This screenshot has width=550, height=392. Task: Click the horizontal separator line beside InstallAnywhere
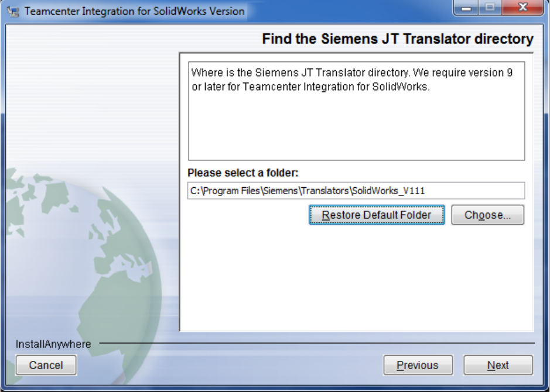pos(316,343)
